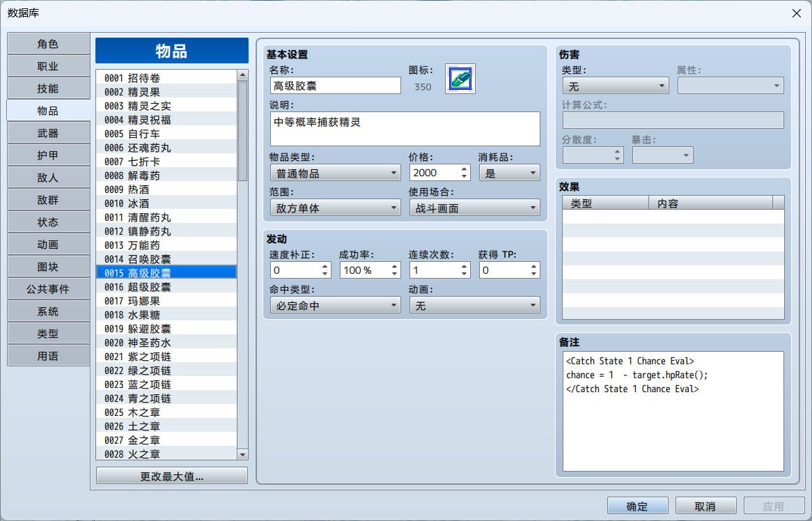This screenshot has width=812, height=521.
Task: Select item 0026 土之章
Action: tap(166, 426)
